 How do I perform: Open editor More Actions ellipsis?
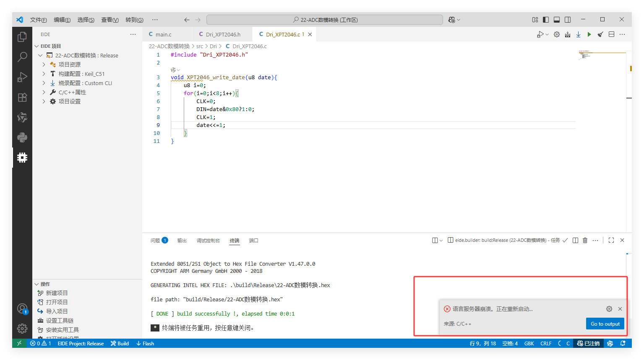tap(623, 34)
